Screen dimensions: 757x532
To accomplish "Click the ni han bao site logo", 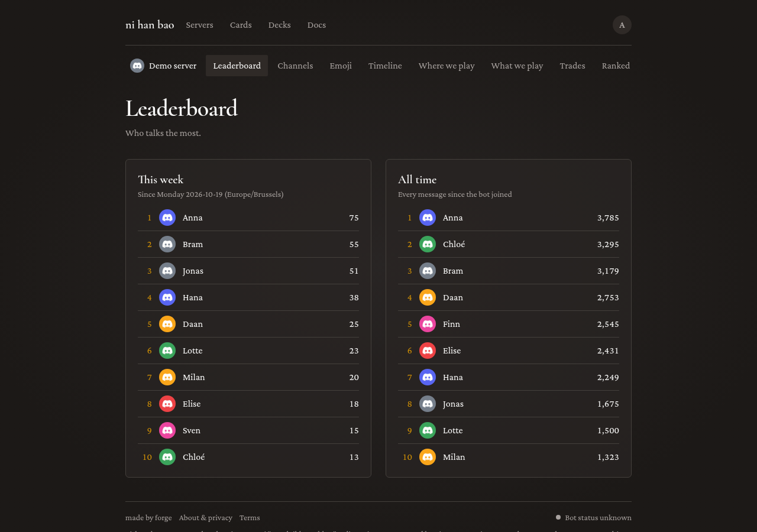I will [150, 25].
